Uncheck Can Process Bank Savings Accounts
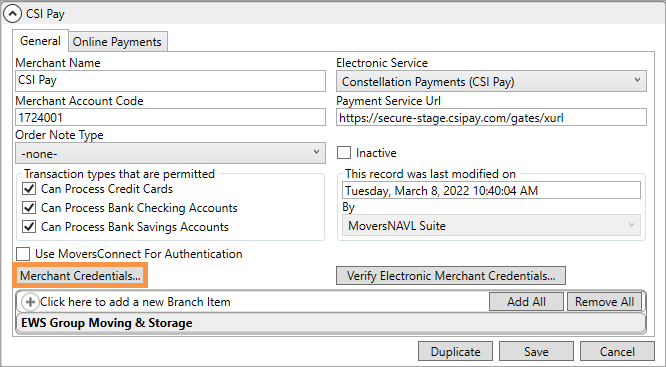 point(28,227)
